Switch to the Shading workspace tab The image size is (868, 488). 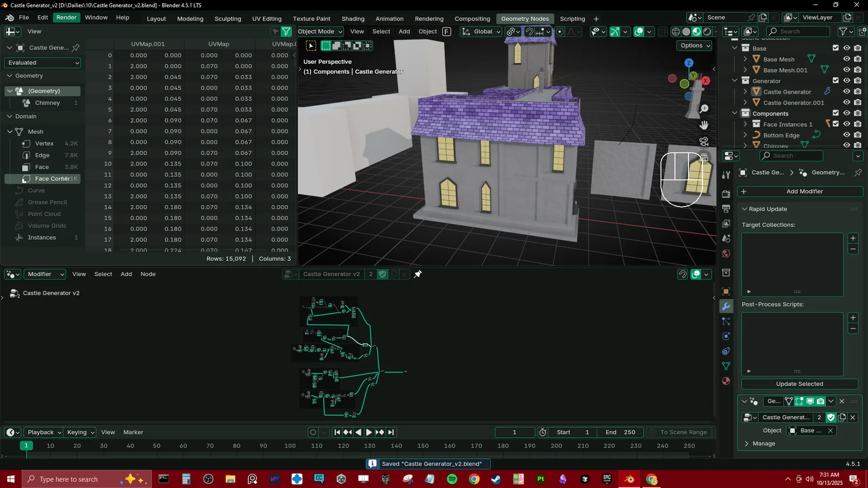coord(353,18)
